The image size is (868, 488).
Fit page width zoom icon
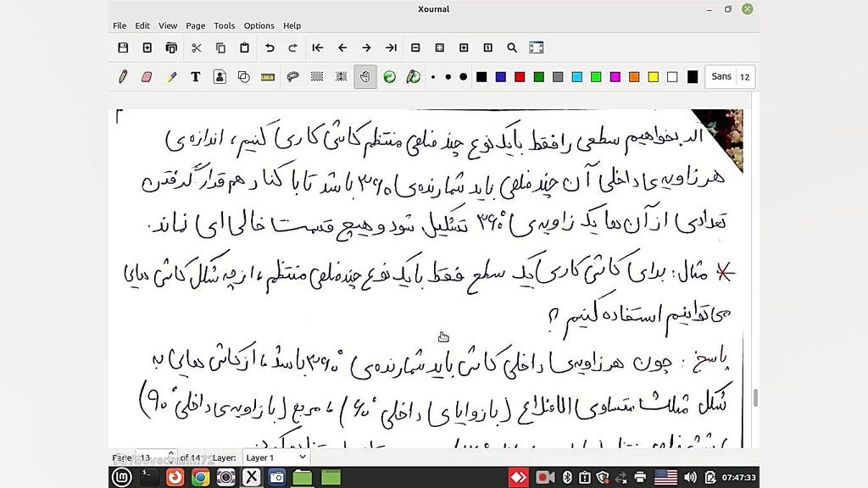click(440, 47)
